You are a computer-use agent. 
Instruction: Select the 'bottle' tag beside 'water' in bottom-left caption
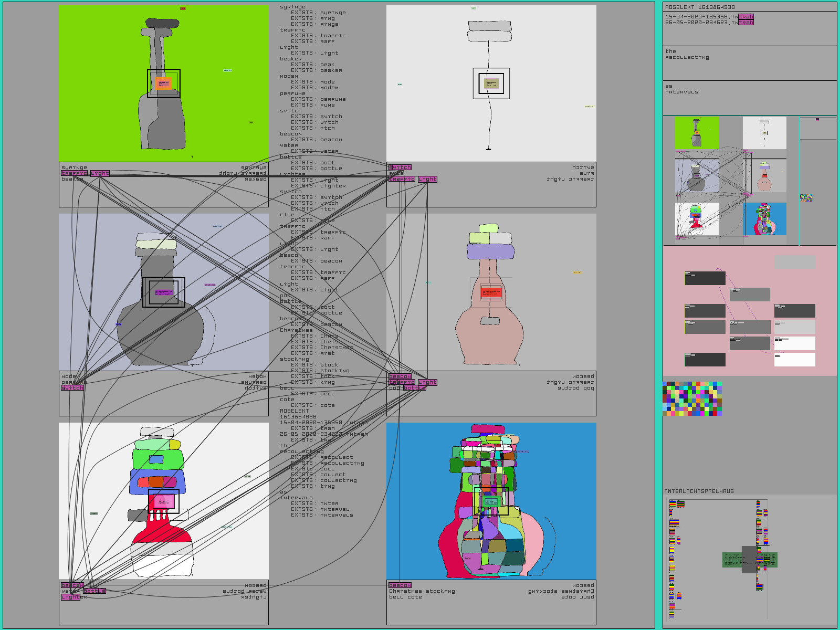[94, 591]
